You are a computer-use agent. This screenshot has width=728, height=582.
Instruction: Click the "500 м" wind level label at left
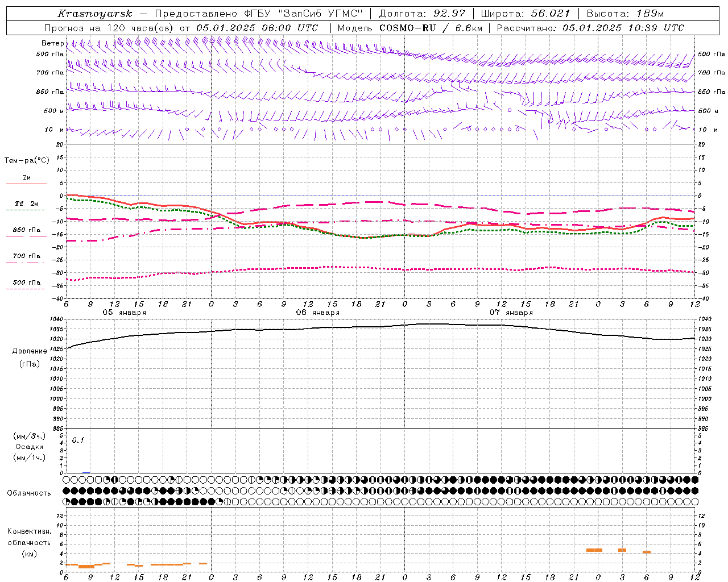coord(54,111)
